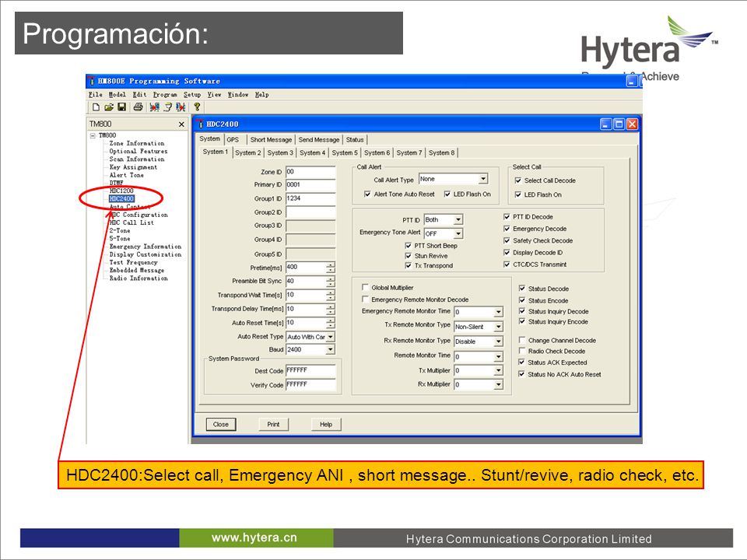This screenshot has width=747, height=560.
Task: Open the Emergency Tone Alert dropdown
Action: point(458,233)
